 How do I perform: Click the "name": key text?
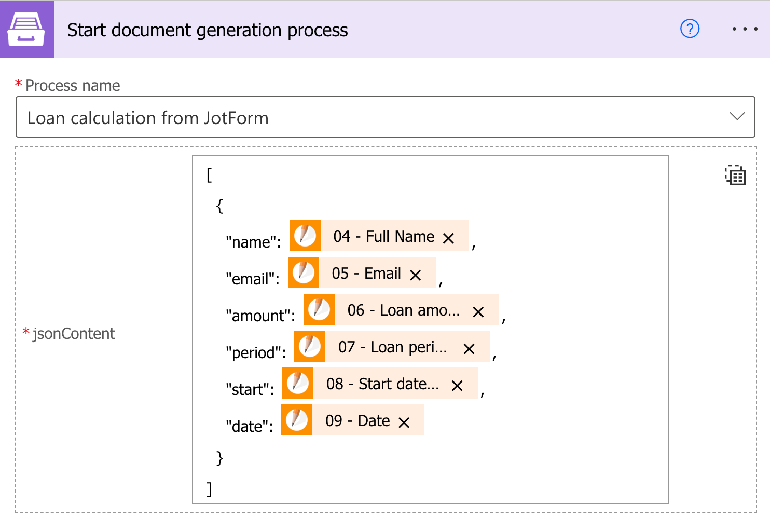253,242
